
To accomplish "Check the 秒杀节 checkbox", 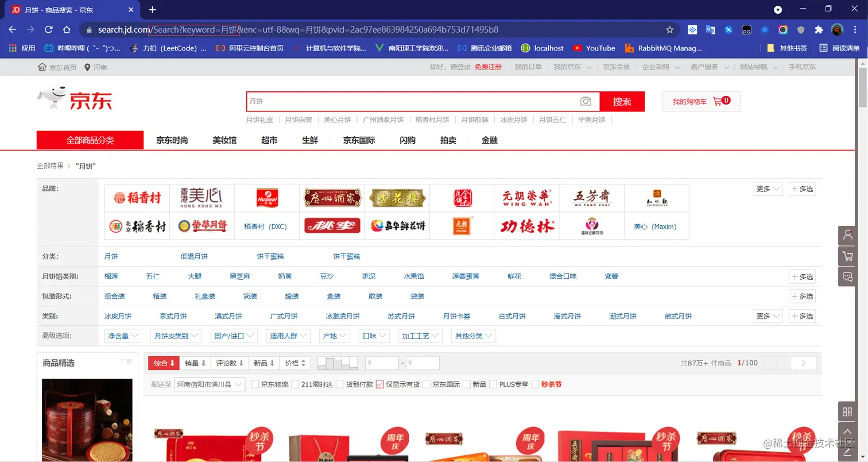I will (x=536, y=384).
